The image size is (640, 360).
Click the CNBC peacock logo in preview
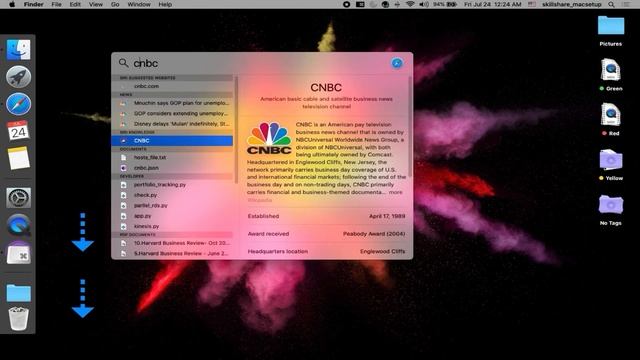pos(269,138)
